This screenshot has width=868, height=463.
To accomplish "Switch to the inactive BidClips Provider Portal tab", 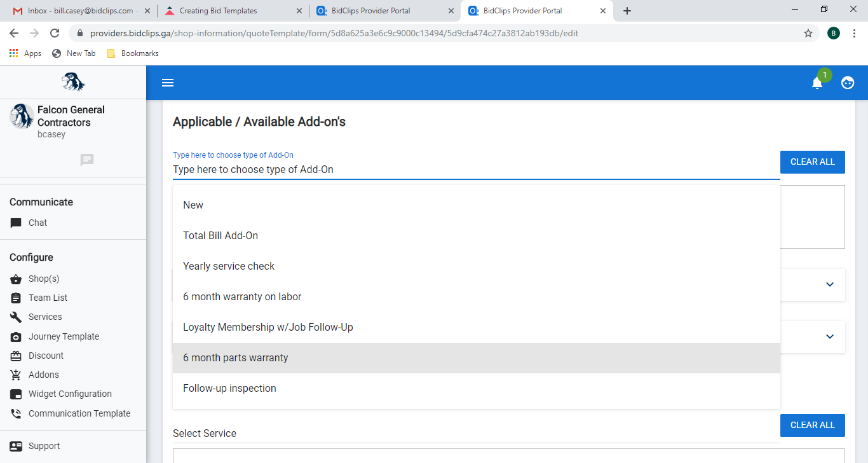I will pos(384,11).
